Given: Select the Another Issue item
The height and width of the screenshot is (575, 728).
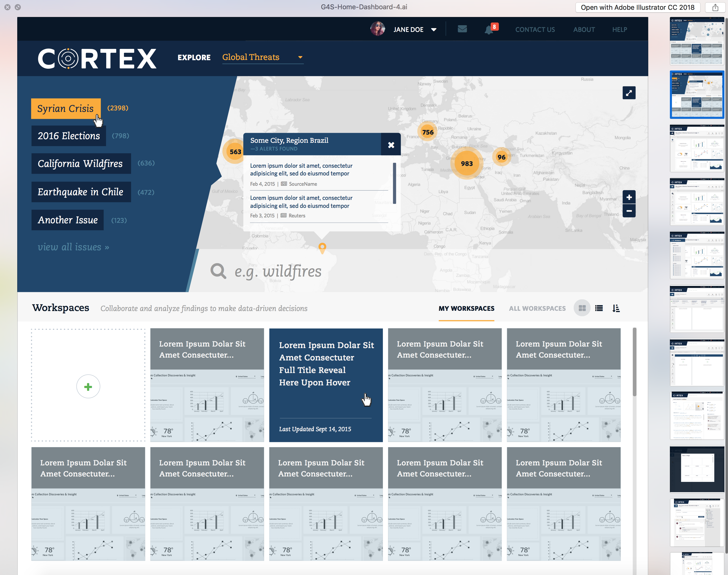Looking at the screenshot, I should (68, 220).
